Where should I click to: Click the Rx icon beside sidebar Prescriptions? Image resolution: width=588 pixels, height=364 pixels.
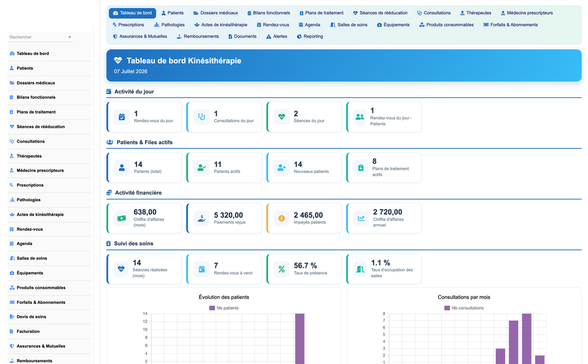[12, 185]
